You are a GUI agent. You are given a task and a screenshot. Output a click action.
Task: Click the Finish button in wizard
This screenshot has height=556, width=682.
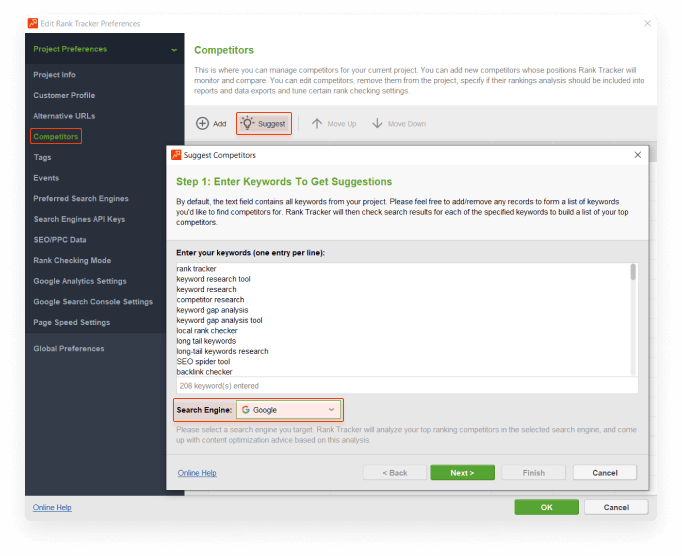pos(534,472)
